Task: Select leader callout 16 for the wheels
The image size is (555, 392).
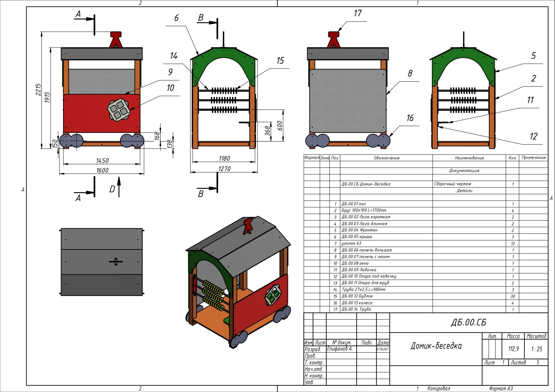Action: click(x=410, y=118)
